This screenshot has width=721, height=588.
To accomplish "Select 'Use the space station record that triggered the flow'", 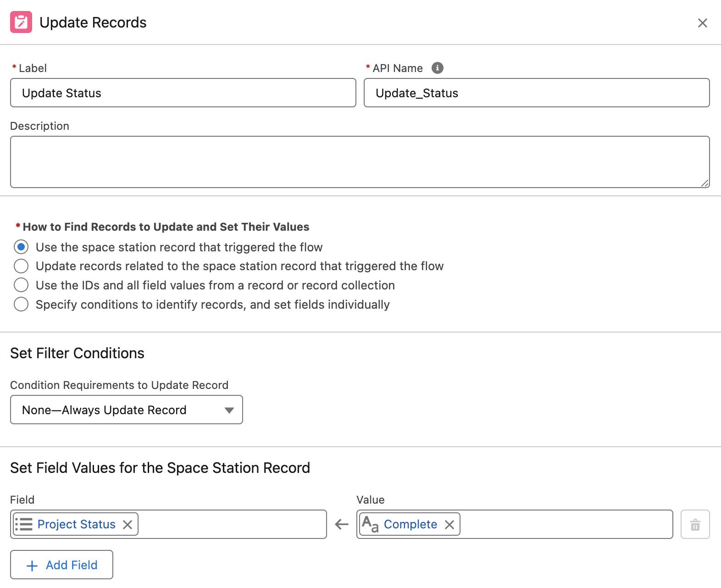I will click(21, 247).
